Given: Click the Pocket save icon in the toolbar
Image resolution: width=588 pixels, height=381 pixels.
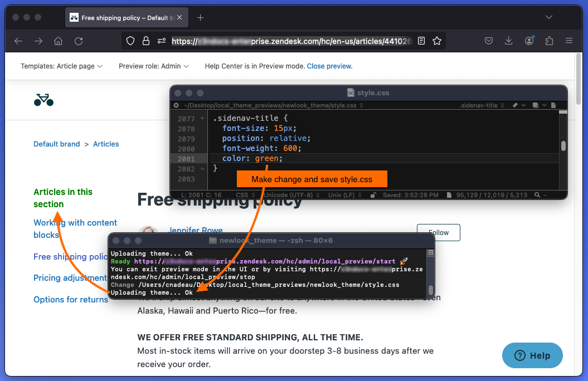Looking at the screenshot, I should point(489,40).
